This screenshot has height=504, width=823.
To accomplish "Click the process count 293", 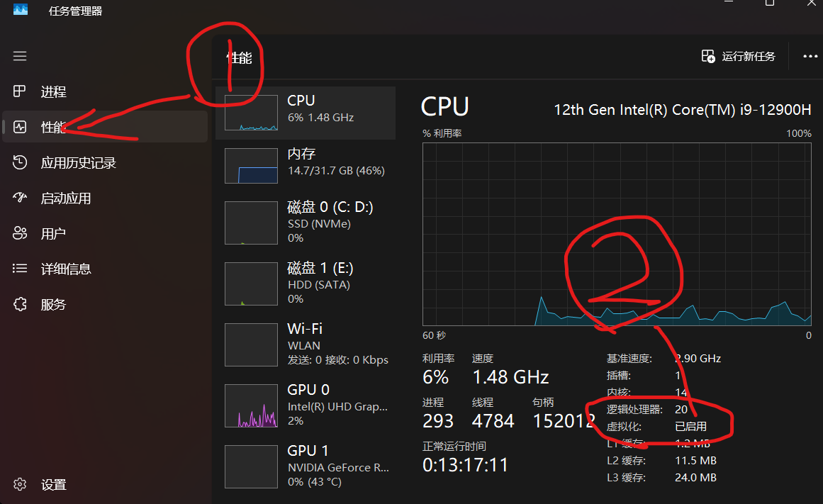I will pos(438,420).
